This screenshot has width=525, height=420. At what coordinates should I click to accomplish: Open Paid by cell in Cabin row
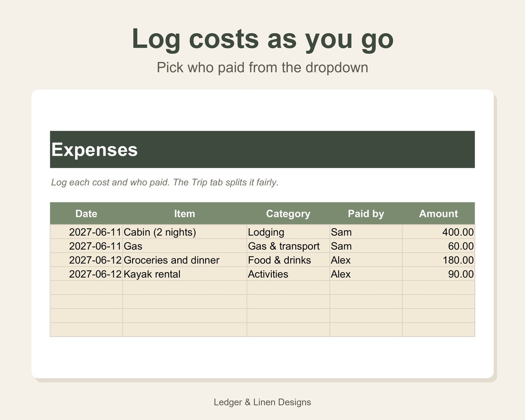[x=366, y=232]
